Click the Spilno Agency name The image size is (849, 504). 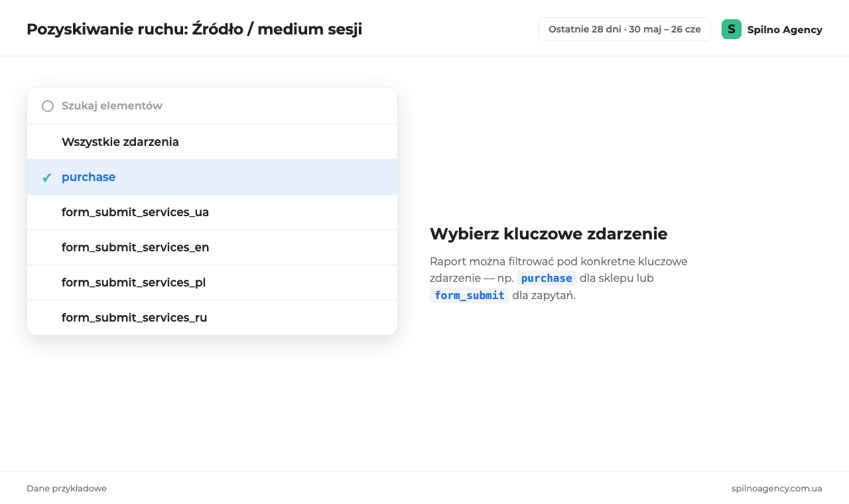point(785,30)
